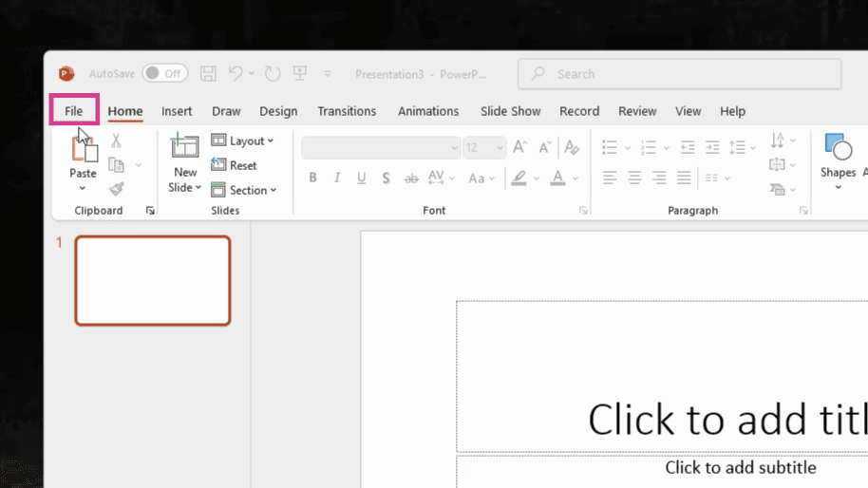
Task: Open the Record tab
Action: click(x=579, y=111)
